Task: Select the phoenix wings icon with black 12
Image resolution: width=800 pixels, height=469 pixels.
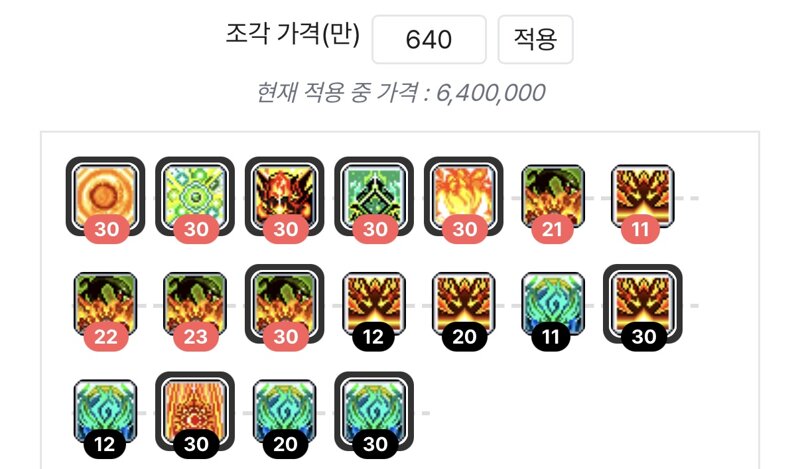Action: click(374, 304)
